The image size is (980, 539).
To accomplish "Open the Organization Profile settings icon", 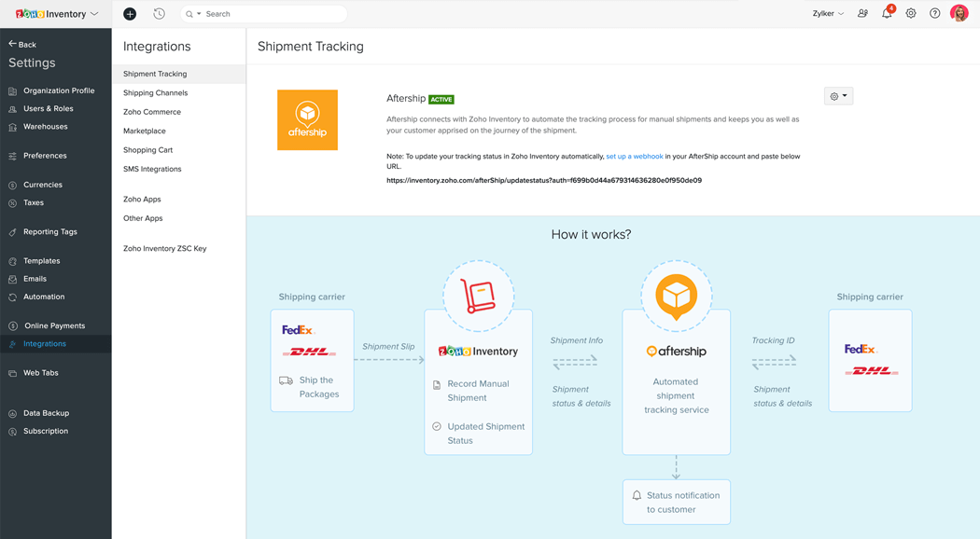I will pos(13,90).
